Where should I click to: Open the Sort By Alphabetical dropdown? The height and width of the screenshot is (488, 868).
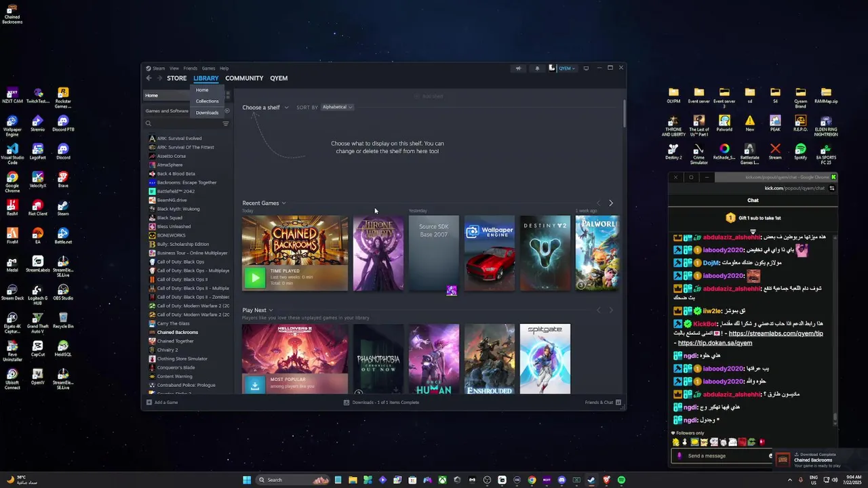[x=337, y=107]
